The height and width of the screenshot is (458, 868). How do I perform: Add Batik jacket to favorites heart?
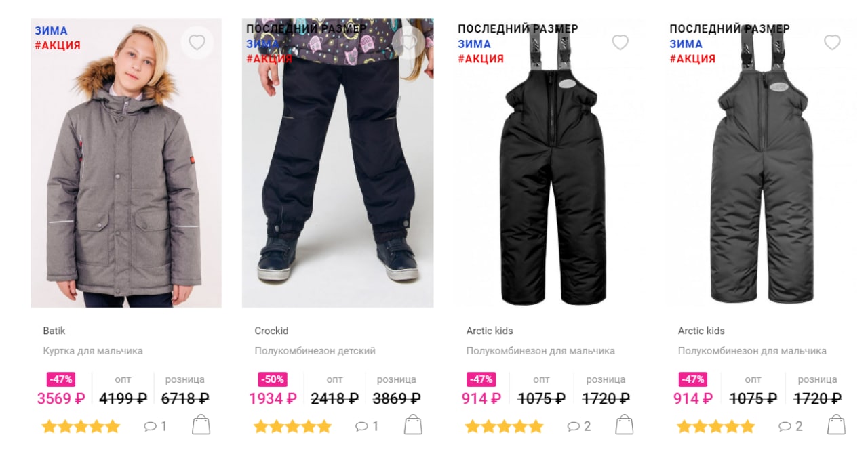[x=197, y=43]
